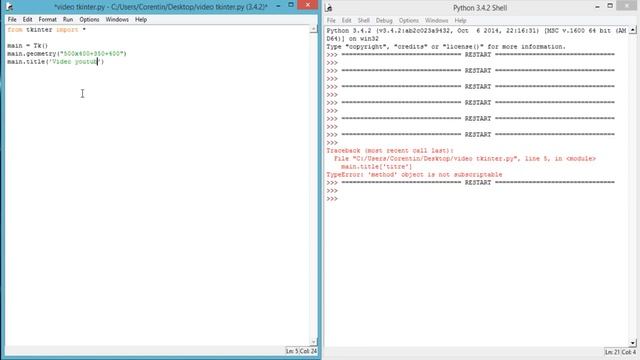Click the main.geometry code line
The image size is (640, 360).
[x=67, y=53]
